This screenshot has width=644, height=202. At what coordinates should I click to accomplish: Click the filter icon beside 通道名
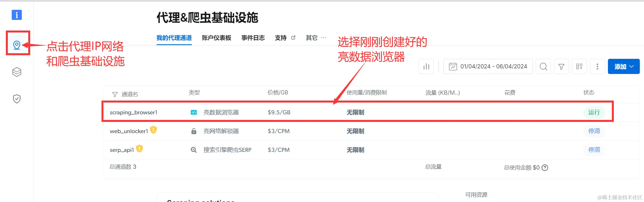click(x=115, y=94)
